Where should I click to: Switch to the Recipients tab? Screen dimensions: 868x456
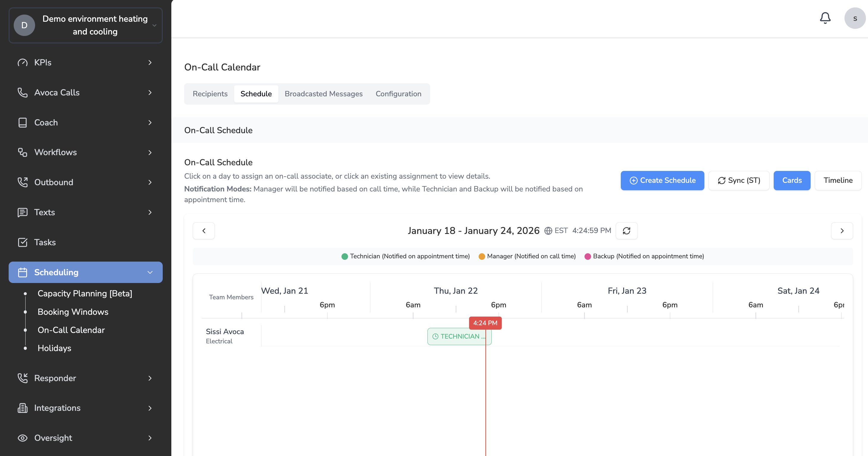click(210, 94)
